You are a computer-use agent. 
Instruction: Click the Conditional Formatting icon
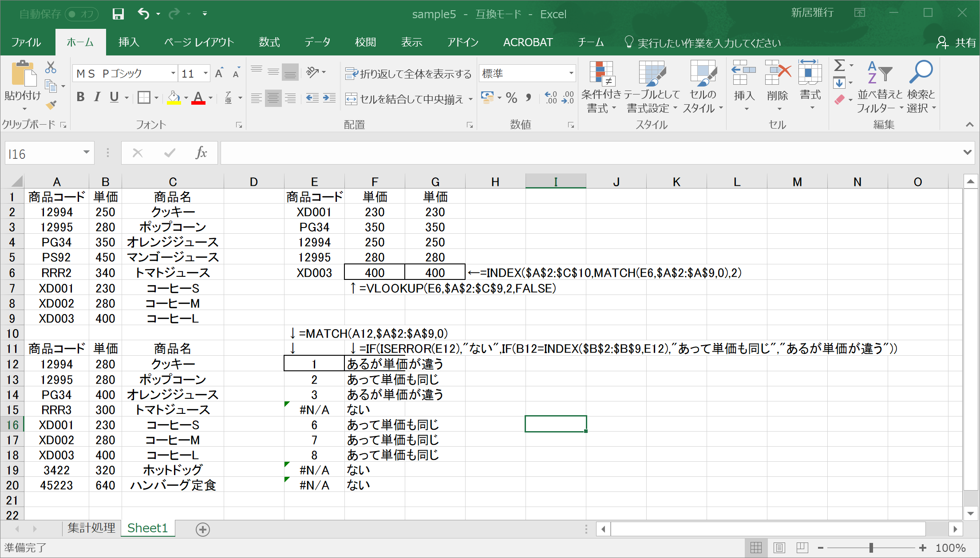point(601,74)
